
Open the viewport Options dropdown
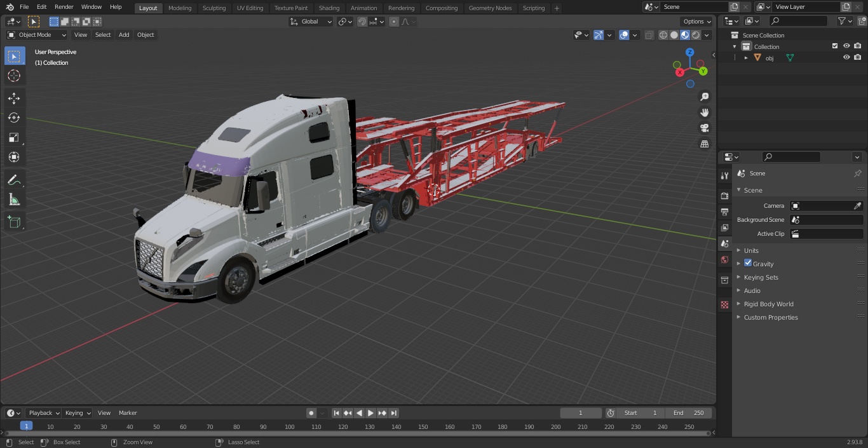[697, 22]
